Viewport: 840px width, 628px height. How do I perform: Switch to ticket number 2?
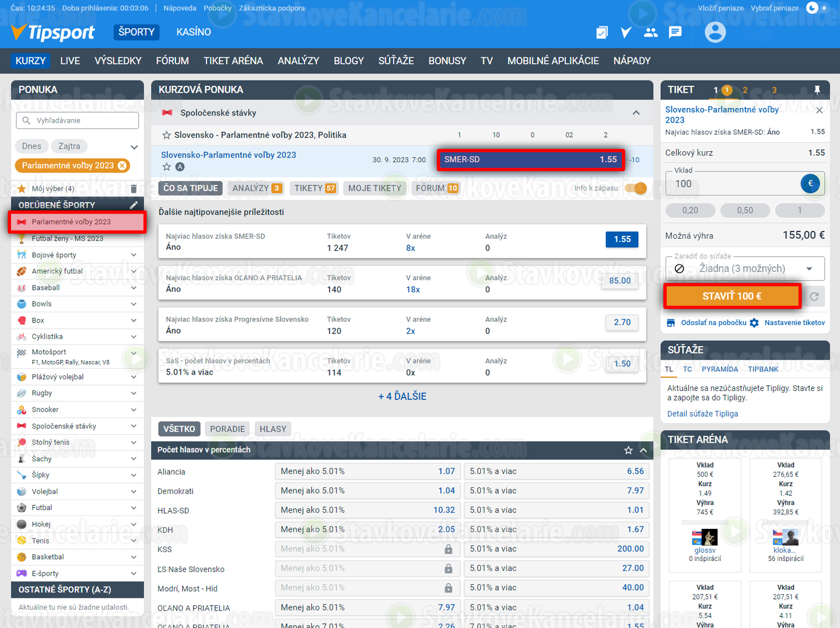coord(745,90)
